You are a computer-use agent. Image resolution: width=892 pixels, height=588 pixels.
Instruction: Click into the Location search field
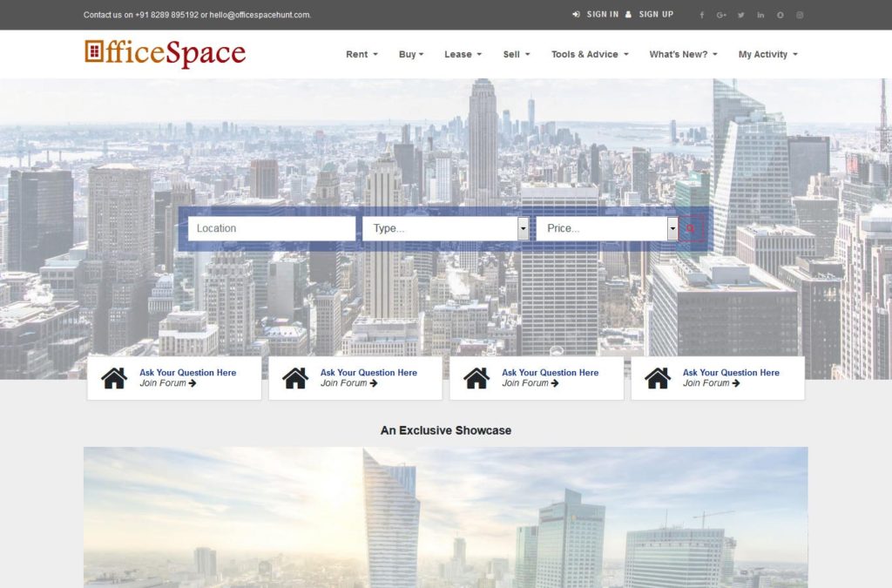point(271,228)
